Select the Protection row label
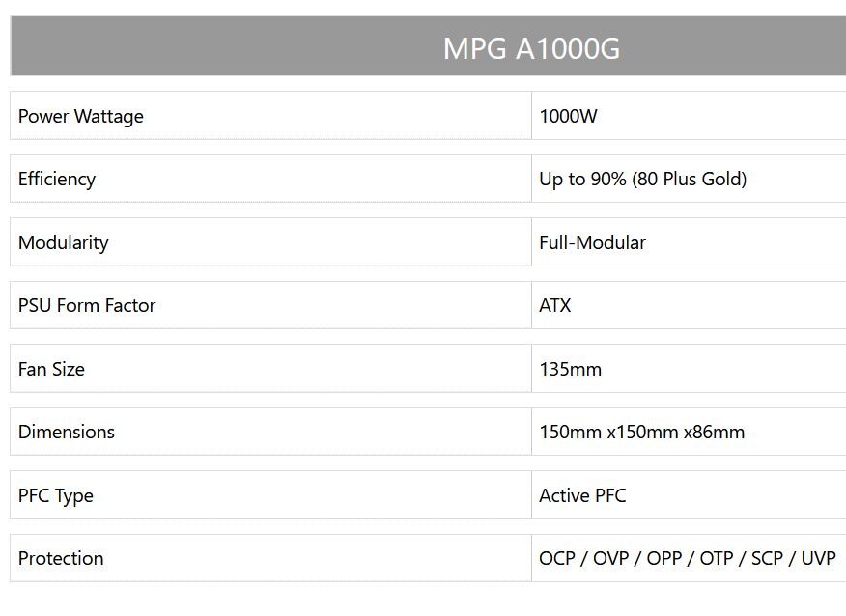Image resolution: width=846 pixels, height=616 pixels. point(61,558)
